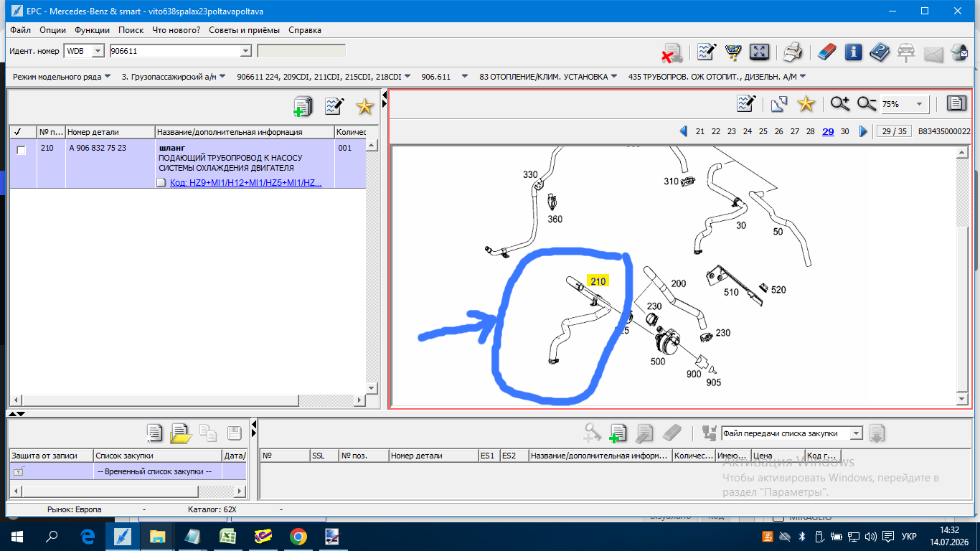Open the blue information icon
The image size is (980, 551).
pyautogui.click(x=853, y=52)
